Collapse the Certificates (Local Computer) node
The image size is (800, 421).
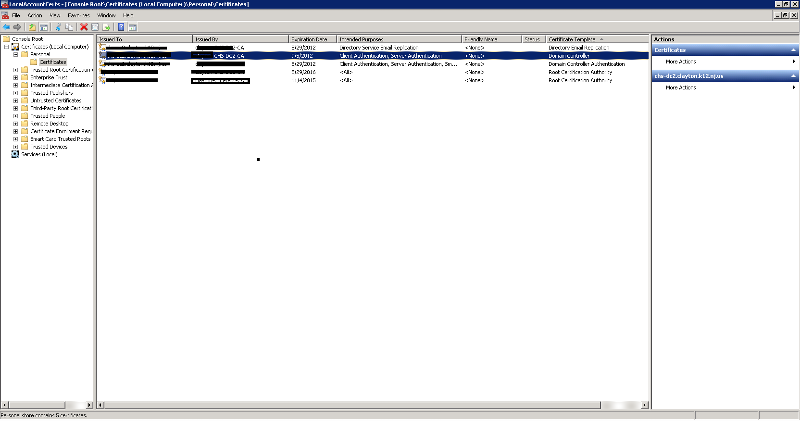(x=6, y=46)
